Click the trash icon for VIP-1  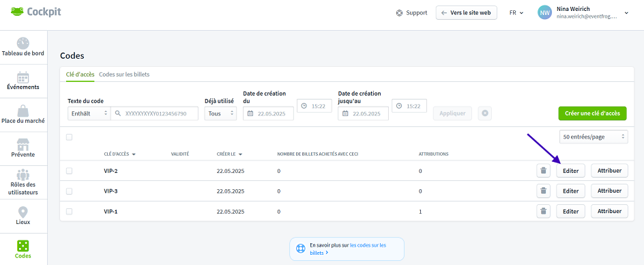[543, 212]
